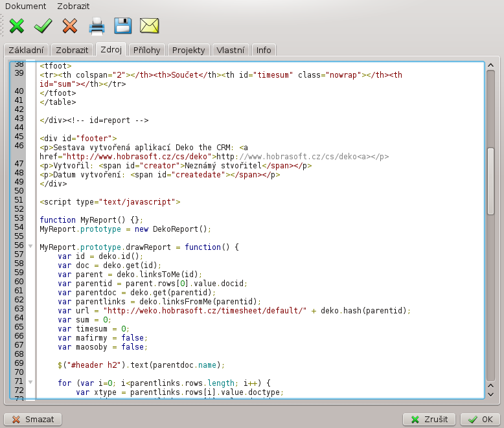Click the yellow envelope mail icon
This screenshot has width=504, height=428.
150,26
